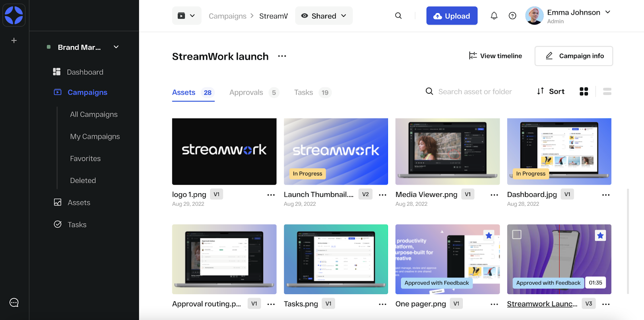The image size is (644, 320).
Task: Click the StreamW breadcrumb item
Action: click(x=274, y=16)
